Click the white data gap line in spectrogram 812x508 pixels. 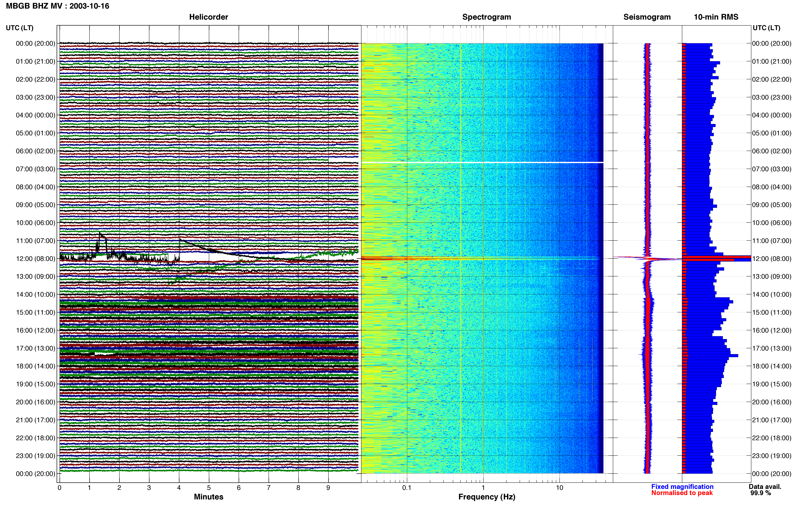click(x=483, y=163)
